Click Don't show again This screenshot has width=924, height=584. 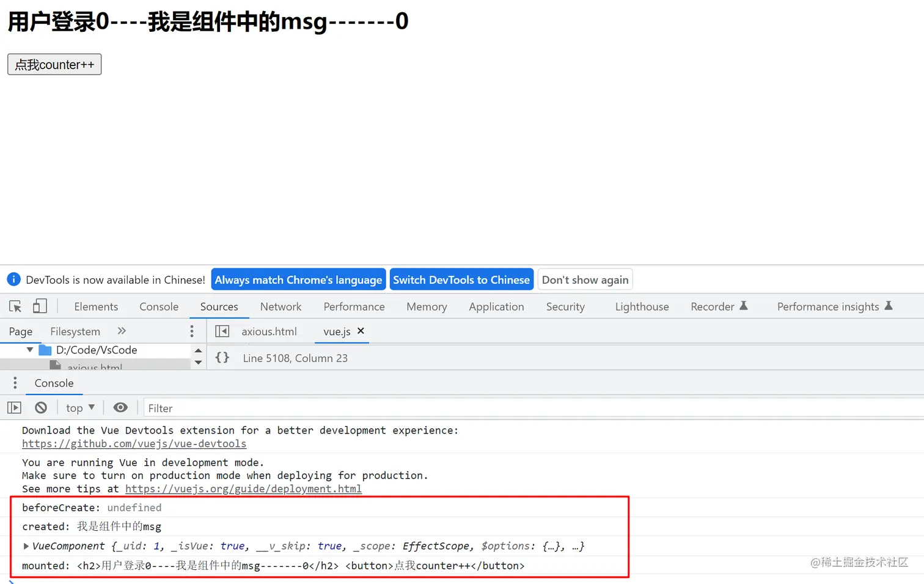585,279
